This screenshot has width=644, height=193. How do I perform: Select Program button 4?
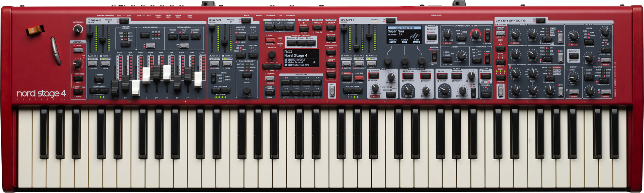317,82
